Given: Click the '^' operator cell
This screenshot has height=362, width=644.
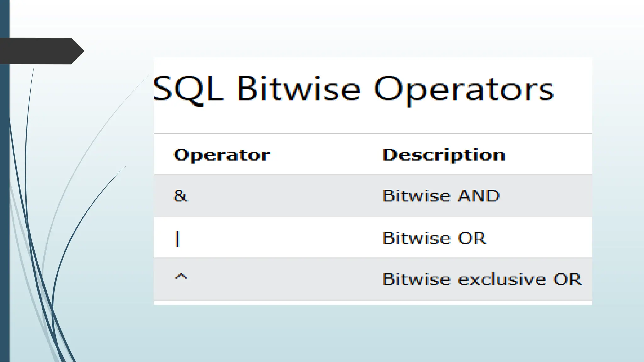Looking at the screenshot, I should pos(181,277).
